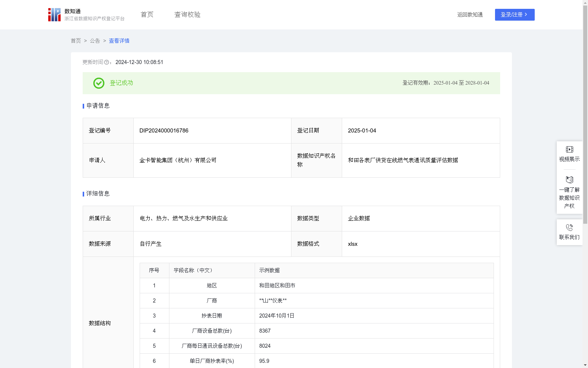Click the green 登记成功 checkmark icon
This screenshot has width=588, height=368.
[98, 83]
